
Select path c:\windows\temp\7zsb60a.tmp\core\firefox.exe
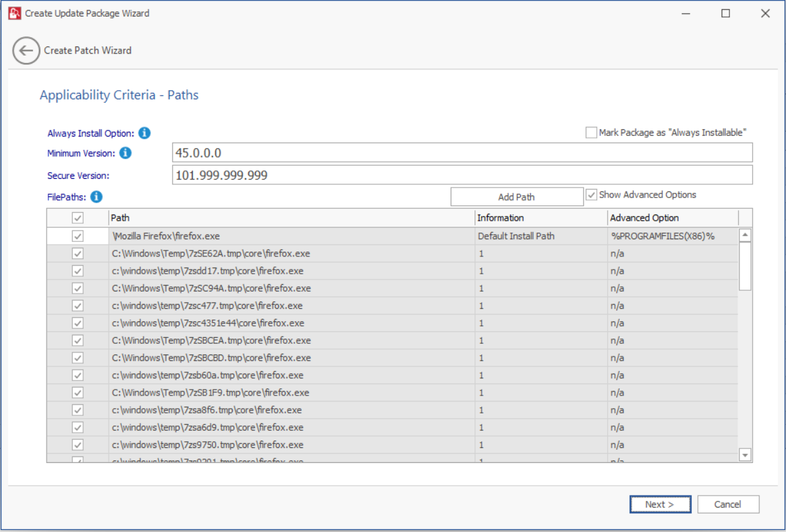[292, 375]
